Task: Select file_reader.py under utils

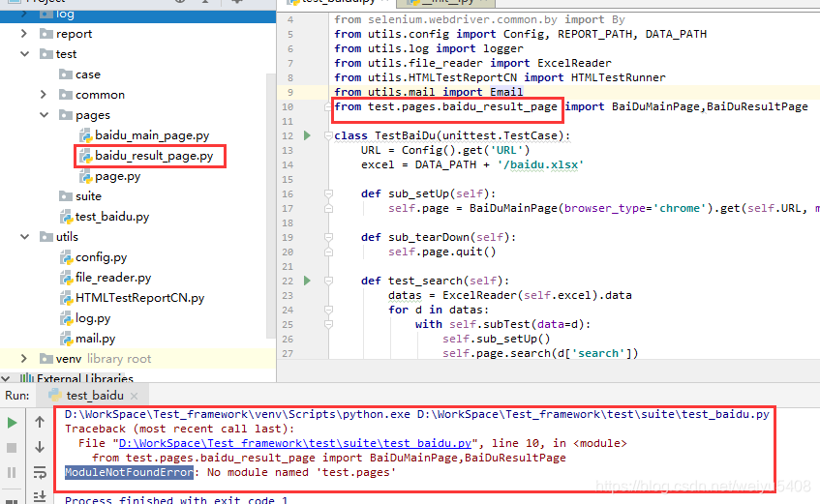Action: (113, 278)
